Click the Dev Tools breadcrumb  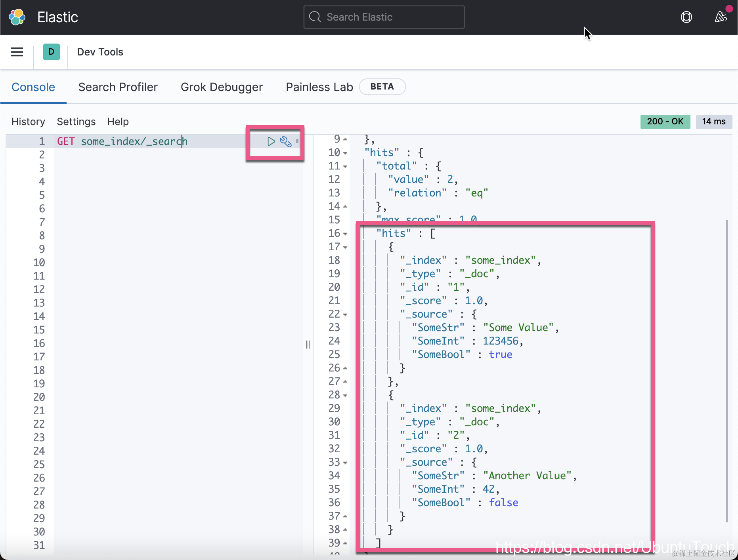point(100,52)
